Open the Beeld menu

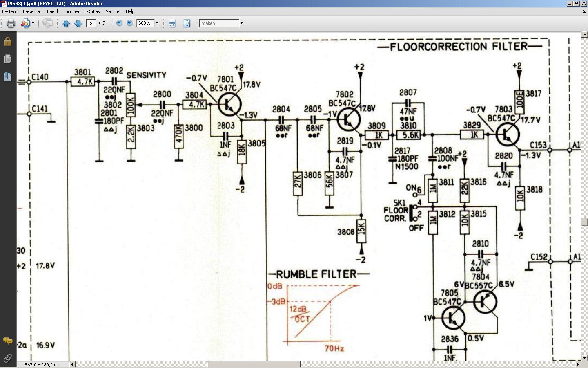[x=52, y=11]
